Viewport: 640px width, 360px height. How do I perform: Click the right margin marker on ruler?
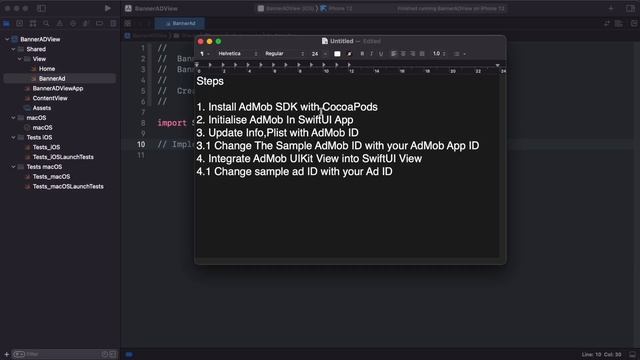[497, 65]
